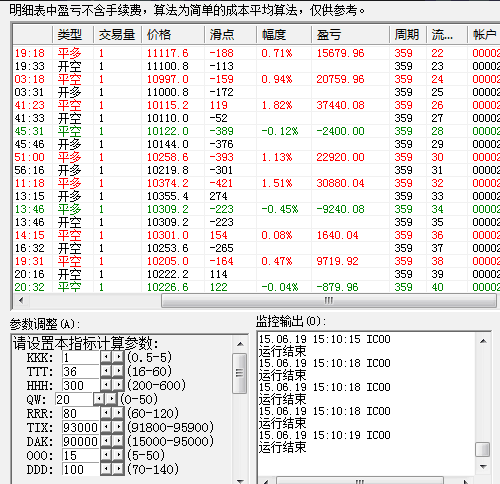Decrease the HHH parameter with left arrow
Image resolution: width=500 pixels, height=484 pixels.
[x=106, y=385]
